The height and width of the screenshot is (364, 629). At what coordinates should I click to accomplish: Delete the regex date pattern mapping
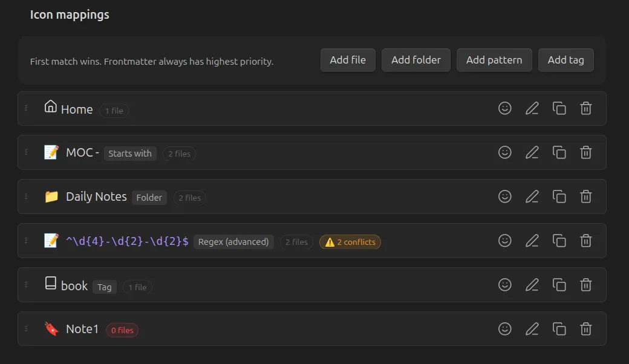tap(585, 241)
